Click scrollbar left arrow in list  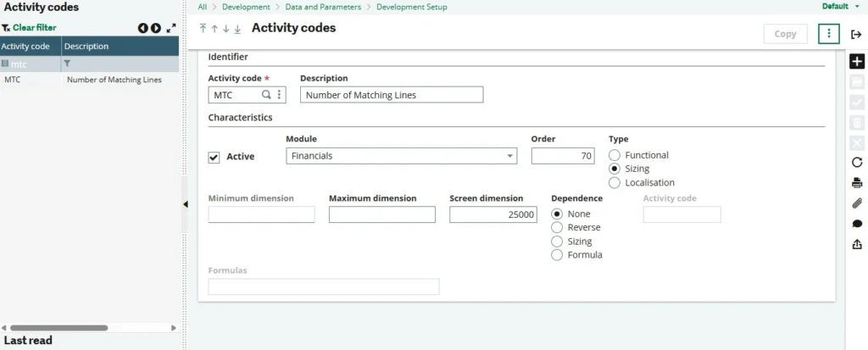pos(4,328)
